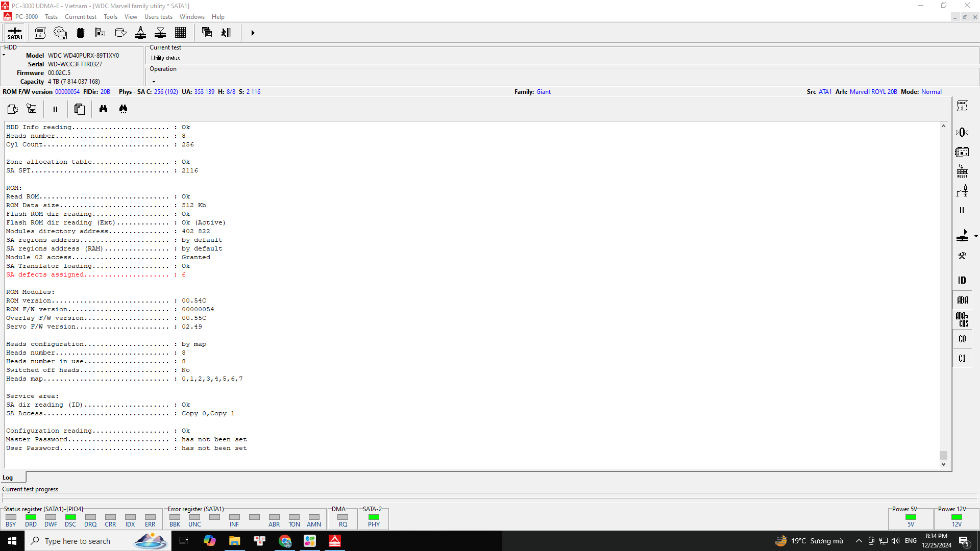Click the RESET counter icon on right sidebar
980x551 pixels.
[x=962, y=171]
